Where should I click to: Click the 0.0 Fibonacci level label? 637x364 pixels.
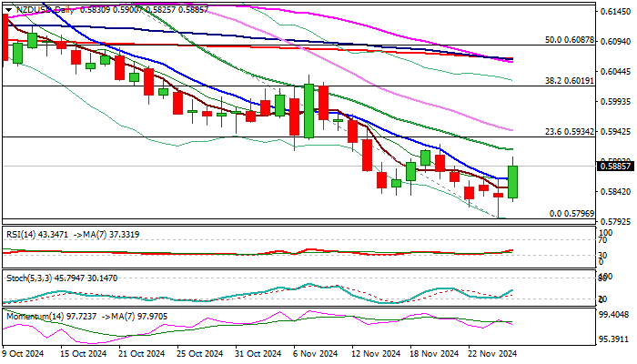point(571,214)
